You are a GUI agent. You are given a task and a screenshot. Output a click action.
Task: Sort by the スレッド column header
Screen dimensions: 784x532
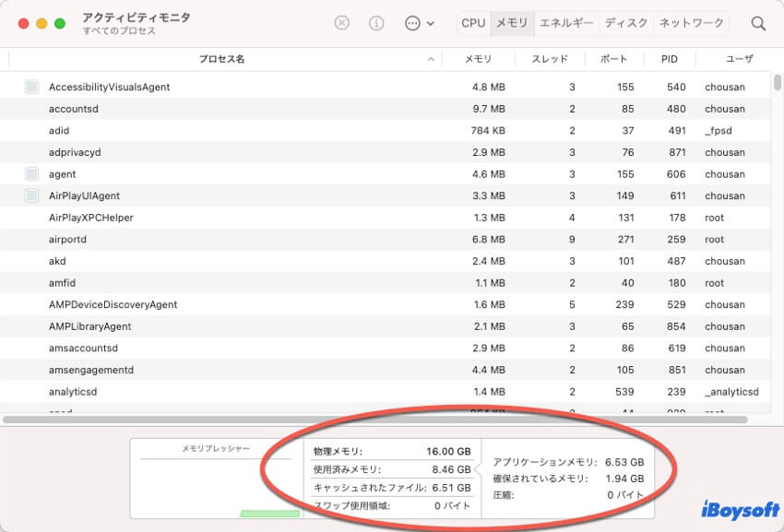pos(550,59)
